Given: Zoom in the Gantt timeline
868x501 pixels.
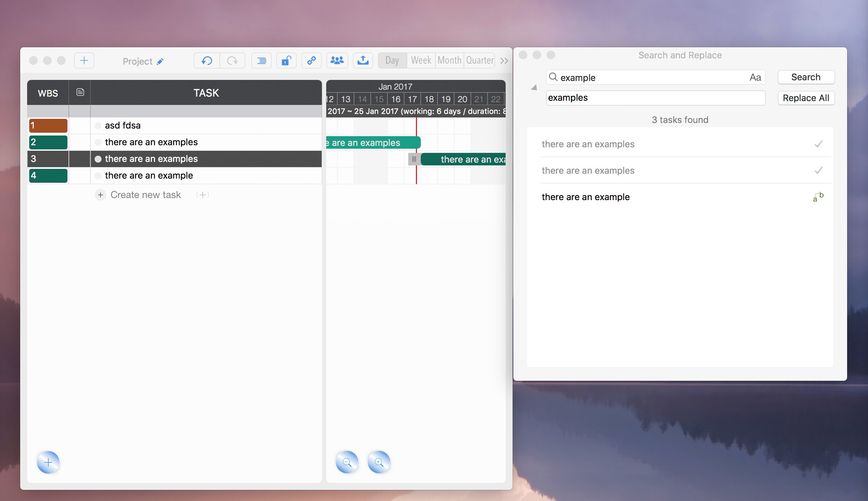Looking at the screenshot, I should pyautogui.click(x=379, y=462).
